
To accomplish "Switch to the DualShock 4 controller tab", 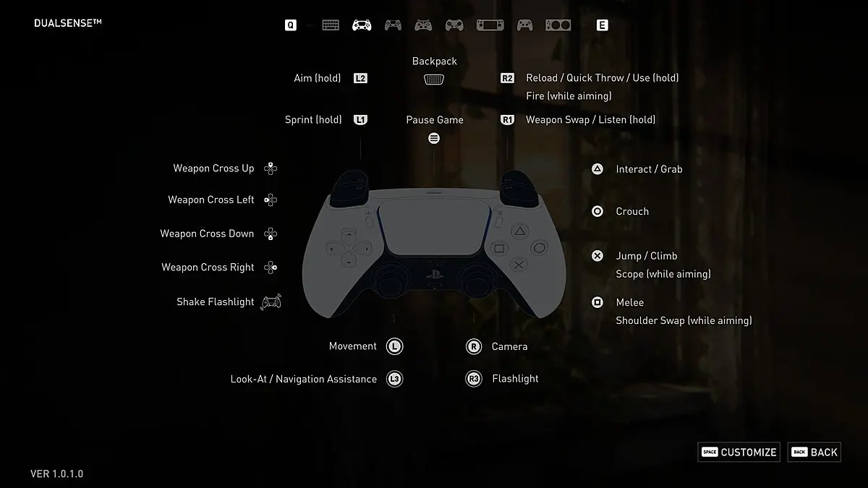I will (393, 24).
